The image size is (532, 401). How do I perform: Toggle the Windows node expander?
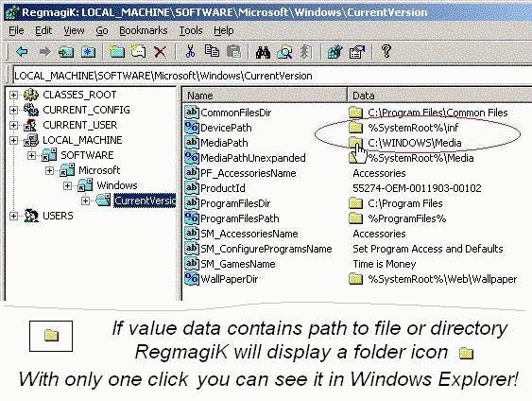click(67, 185)
